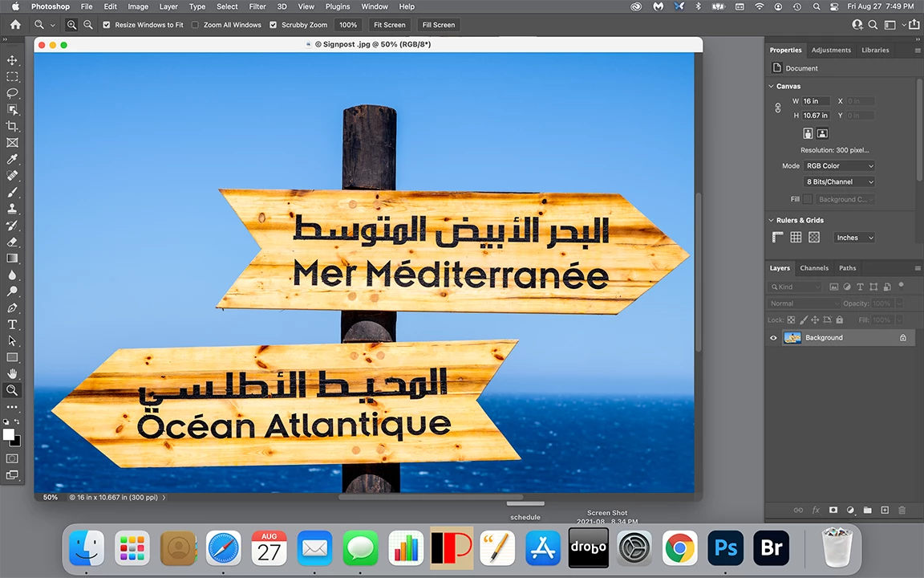
Task: Select the Crop tool
Action: (x=12, y=126)
